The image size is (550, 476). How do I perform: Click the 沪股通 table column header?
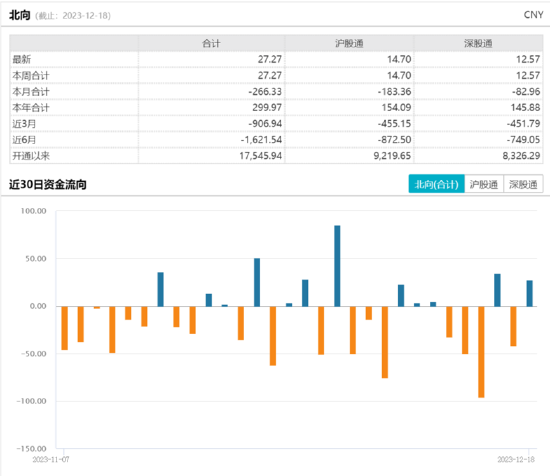(349, 43)
